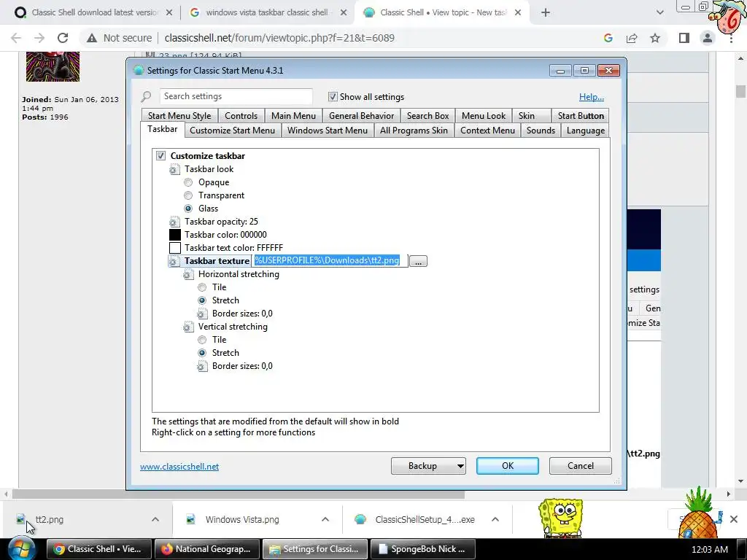Click ClassicShellSetup exe download icon
Viewport: 747px width, 560px height.
click(360, 519)
